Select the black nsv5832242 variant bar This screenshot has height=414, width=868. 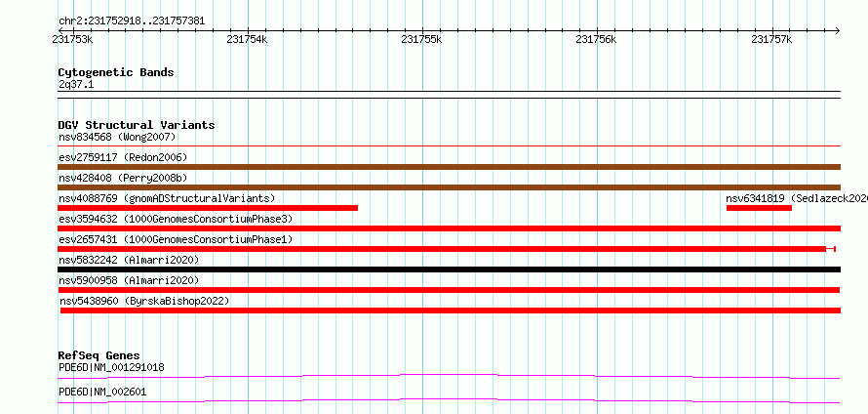[x=449, y=269]
